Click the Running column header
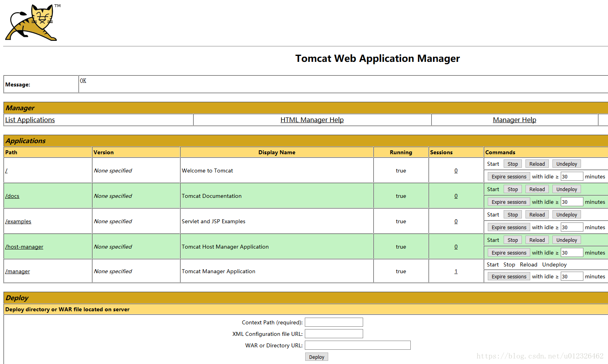Viewport: 608px width, 364px height. point(401,152)
